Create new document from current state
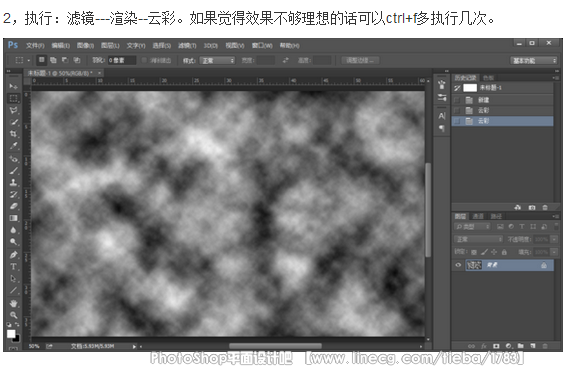574x375 pixels. pos(518,207)
